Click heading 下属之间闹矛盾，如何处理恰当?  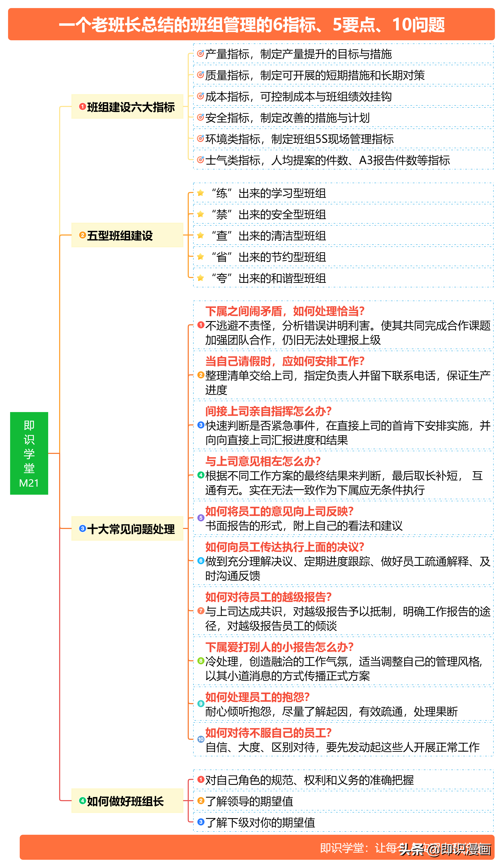285,311
